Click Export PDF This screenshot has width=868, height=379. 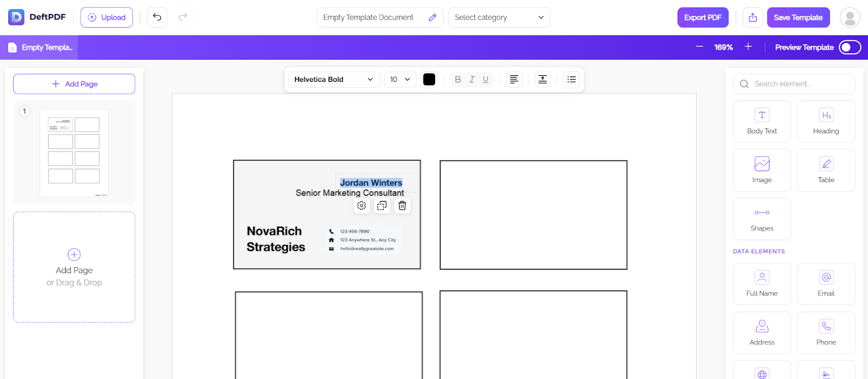pos(703,17)
